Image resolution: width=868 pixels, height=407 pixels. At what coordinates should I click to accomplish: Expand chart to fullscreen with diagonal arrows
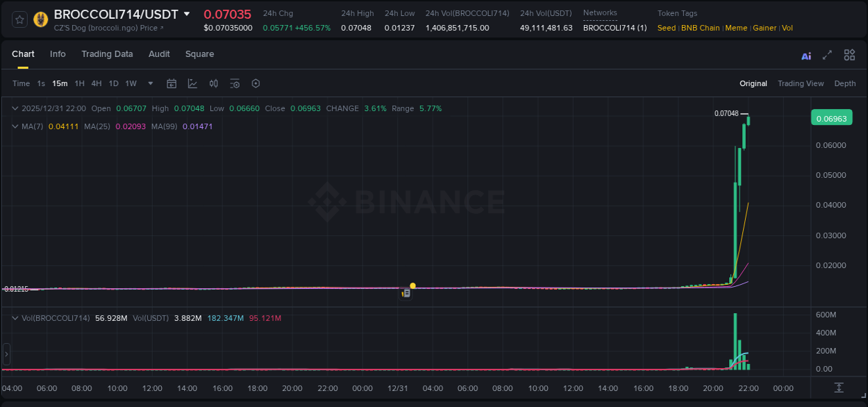(x=828, y=55)
